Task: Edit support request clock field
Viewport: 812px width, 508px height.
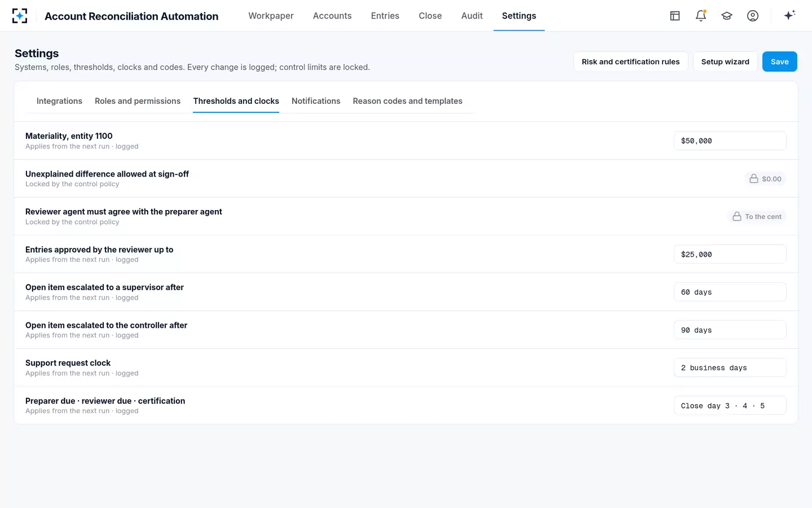Action: pos(730,368)
